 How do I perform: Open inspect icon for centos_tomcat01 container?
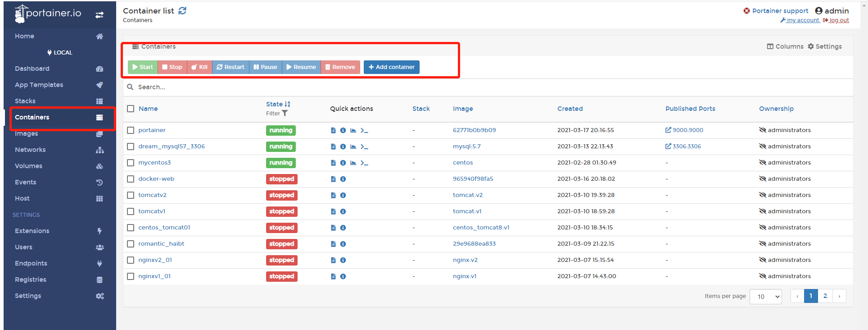[343, 228]
